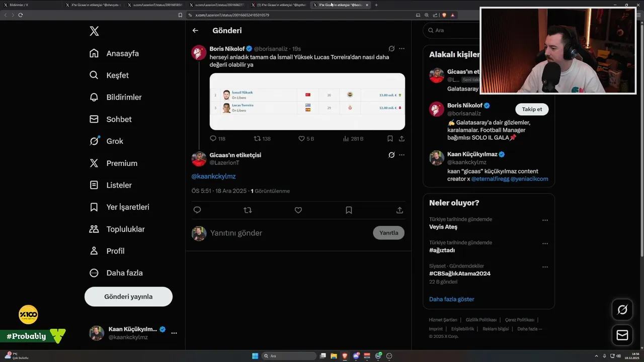Open Anasayfa home in sidebar
Image resolution: width=644 pixels, height=362 pixels.
coord(114,53)
